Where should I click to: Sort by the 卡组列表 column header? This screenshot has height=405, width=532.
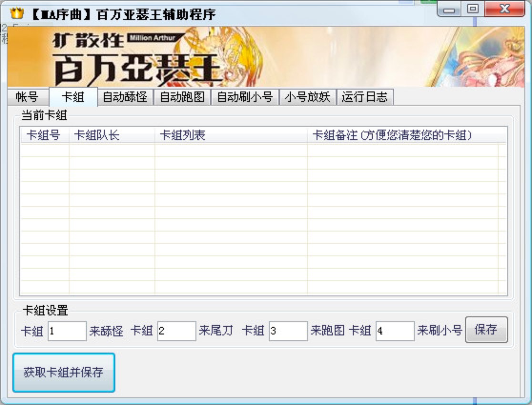pyautogui.click(x=231, y=135)
